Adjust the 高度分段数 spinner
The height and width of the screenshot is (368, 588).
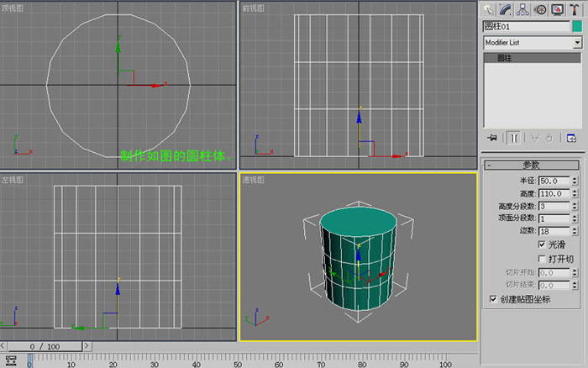click(x=575, y=207)
